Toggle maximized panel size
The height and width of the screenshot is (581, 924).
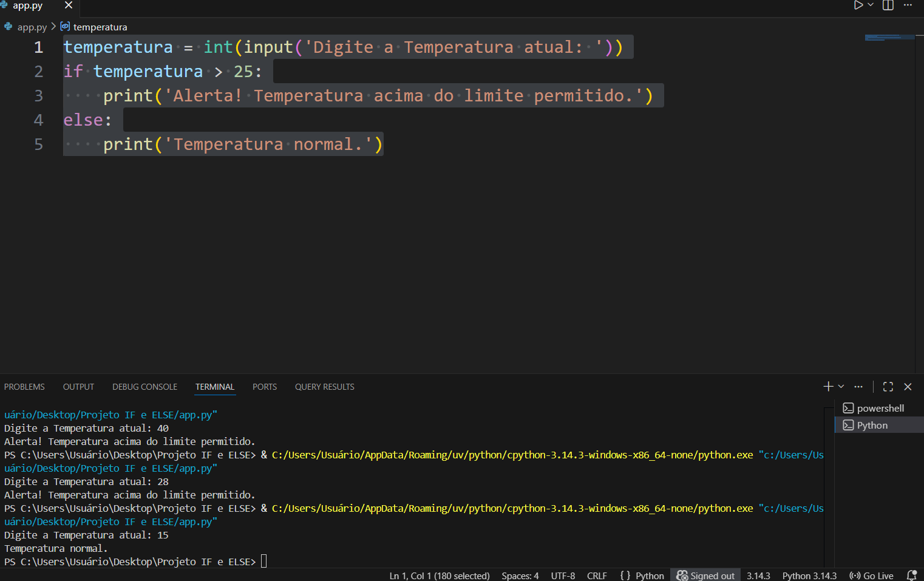pyautogui.click(x=888, y=387)
